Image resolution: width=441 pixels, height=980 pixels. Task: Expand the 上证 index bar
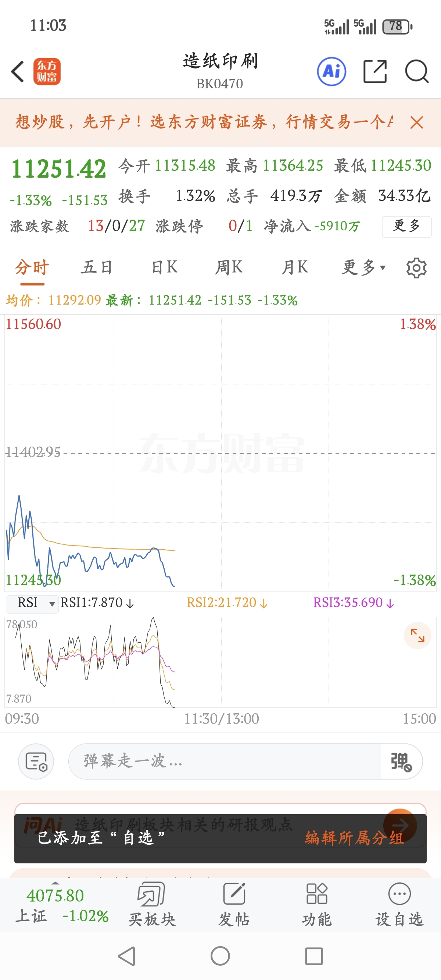(x=55, y=904)
